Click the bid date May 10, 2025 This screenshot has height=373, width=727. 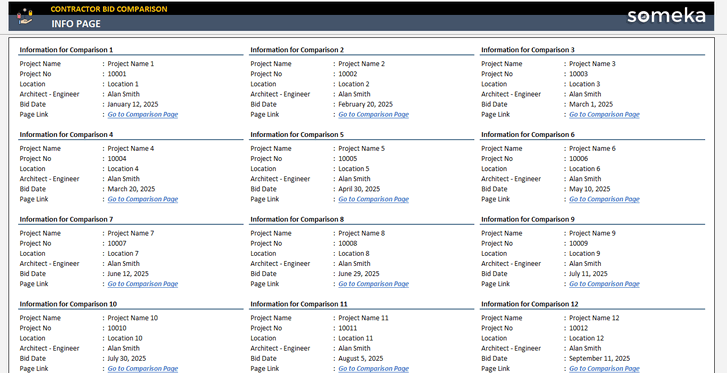590,189
